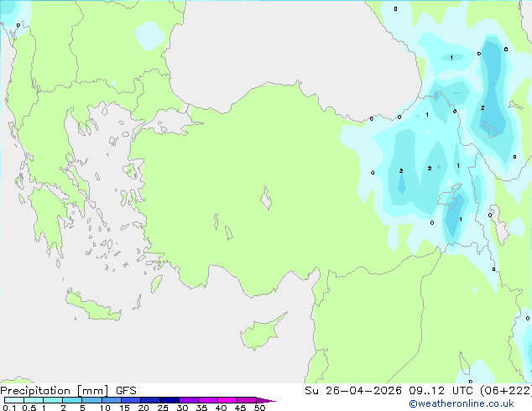Click magenta legend swatch between 40 and 45
Image resolution: width=532 pixels, height=411 pixels.
(x=227, y=400)
